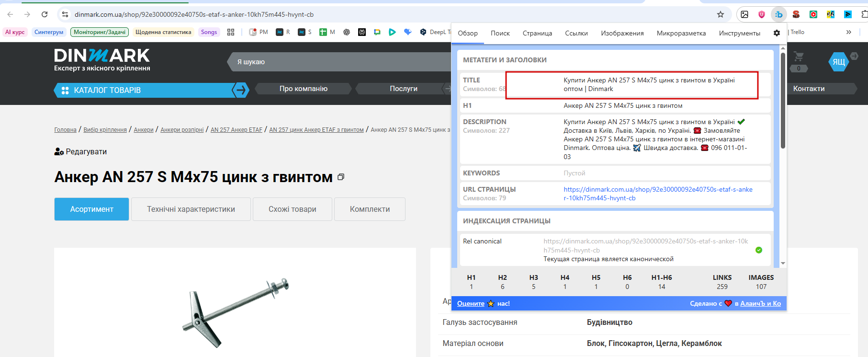Open the Щоденна статистика bookmark folder
The width and height of the screenshot is (868, 357).
click(x=163, y=32)
